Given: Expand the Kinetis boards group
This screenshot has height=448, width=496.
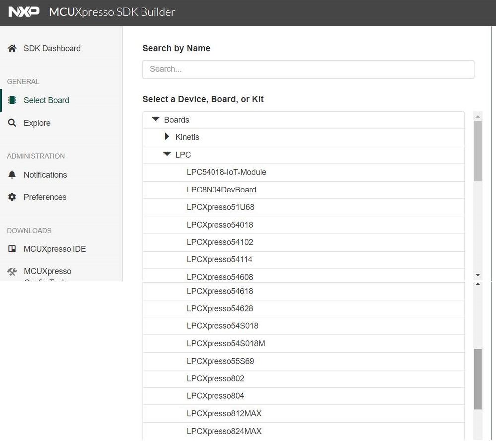Looking at the screenshot, I should tap(167, 137).
